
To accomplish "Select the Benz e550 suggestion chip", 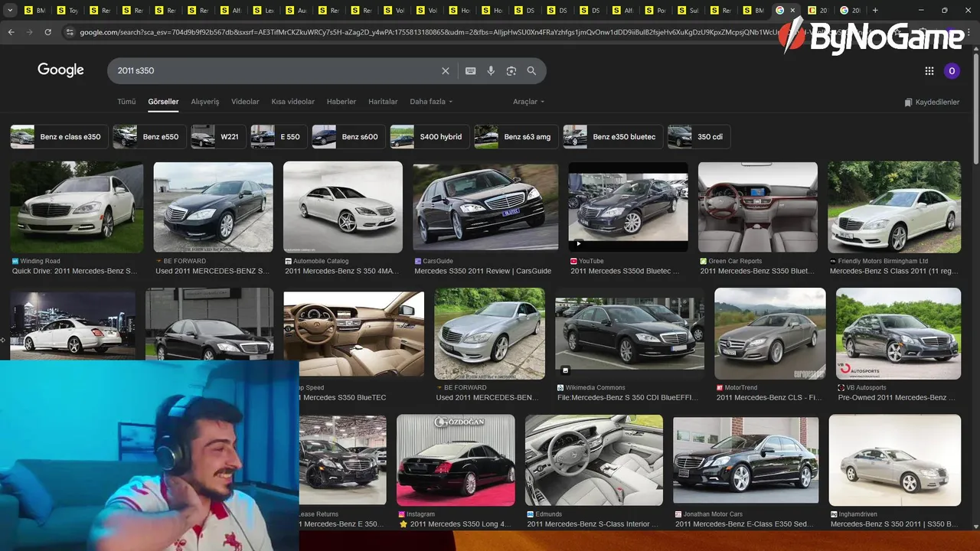I will pyautogui.click(x=149, y=137).
